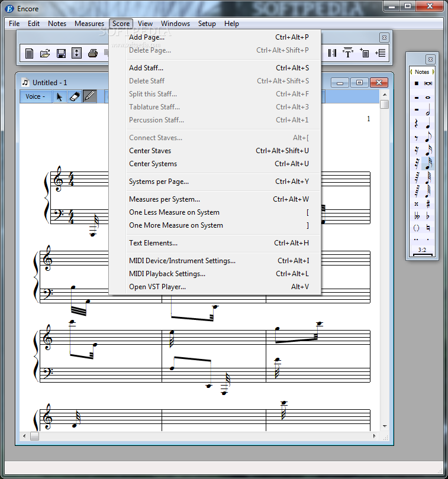Pick the 128th note in Notes palette

pyautogui.click(x=428, y=191)
